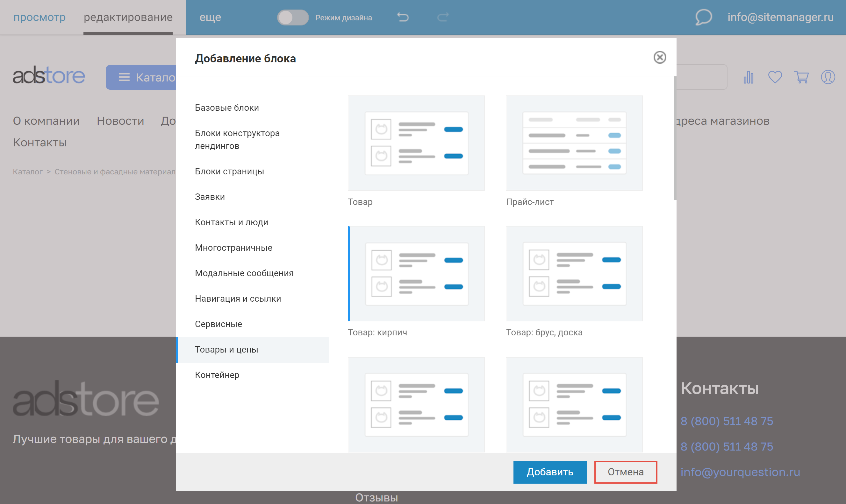Open Контейнер category
The height and width of the screenshot is (504, 846).
(x=217, y=375)
